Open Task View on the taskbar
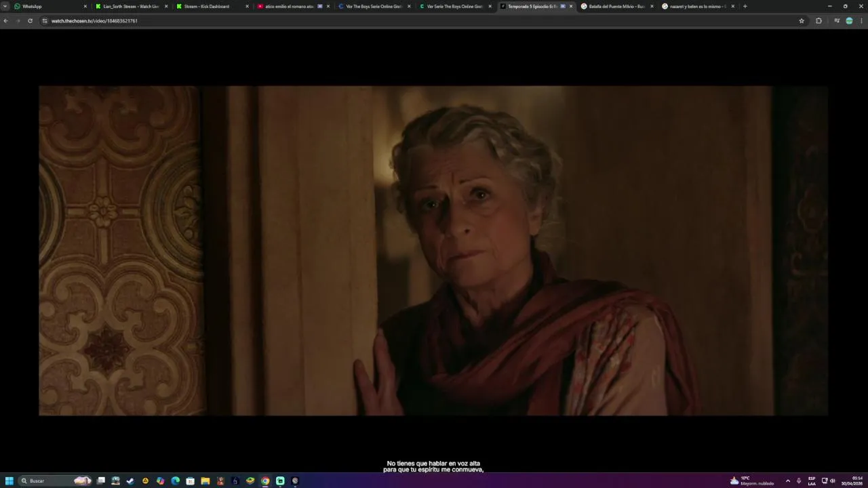The height and width of the screenshot is (488, 868). pos(101,481)
